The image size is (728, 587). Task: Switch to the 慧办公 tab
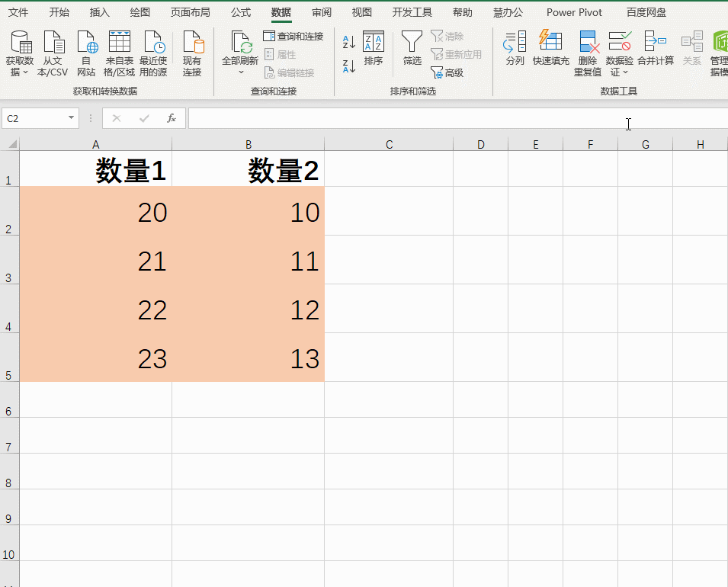click(x=508, y=12)
